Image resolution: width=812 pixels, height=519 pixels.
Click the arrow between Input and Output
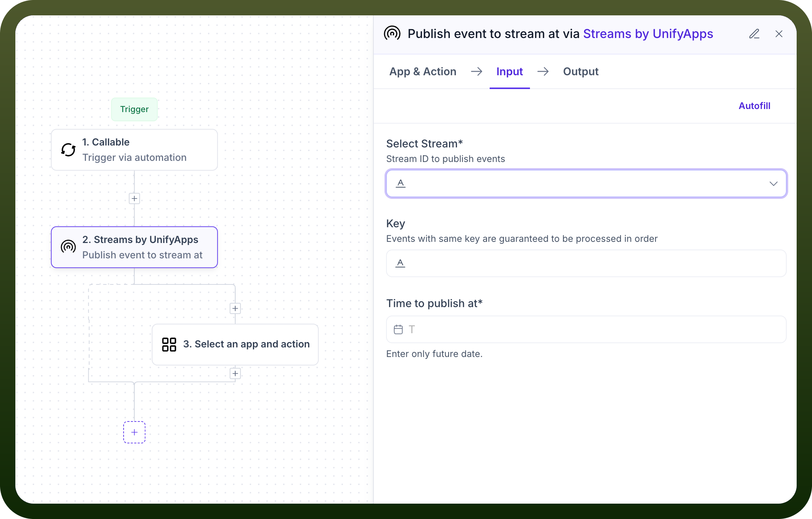[543, 71]
